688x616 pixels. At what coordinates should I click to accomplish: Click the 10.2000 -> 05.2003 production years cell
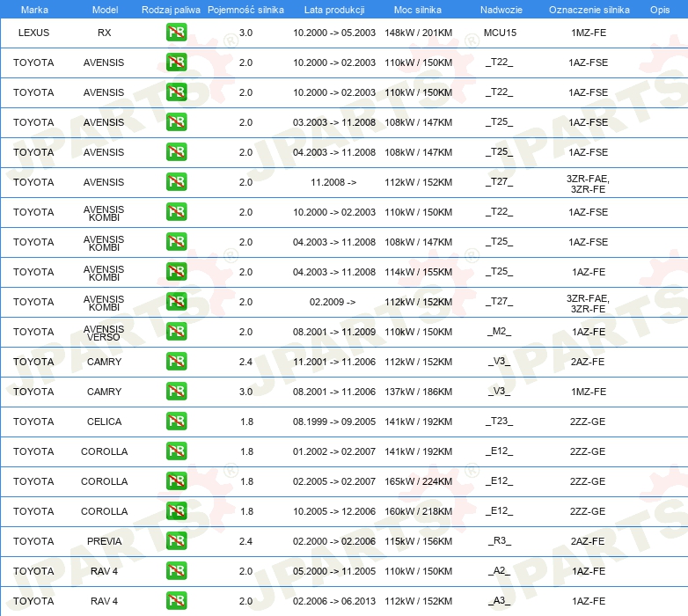(334, 33)
